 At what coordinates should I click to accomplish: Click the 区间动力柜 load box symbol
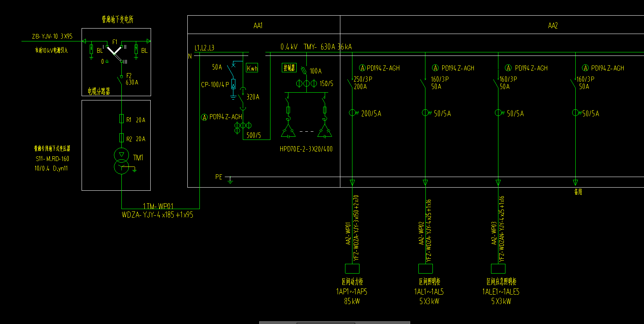(x=352, y=269)
